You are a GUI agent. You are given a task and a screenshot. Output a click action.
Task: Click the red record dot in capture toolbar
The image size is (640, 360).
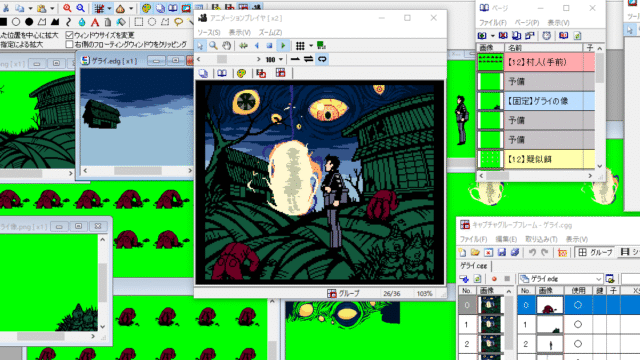(x=494, y=279)
